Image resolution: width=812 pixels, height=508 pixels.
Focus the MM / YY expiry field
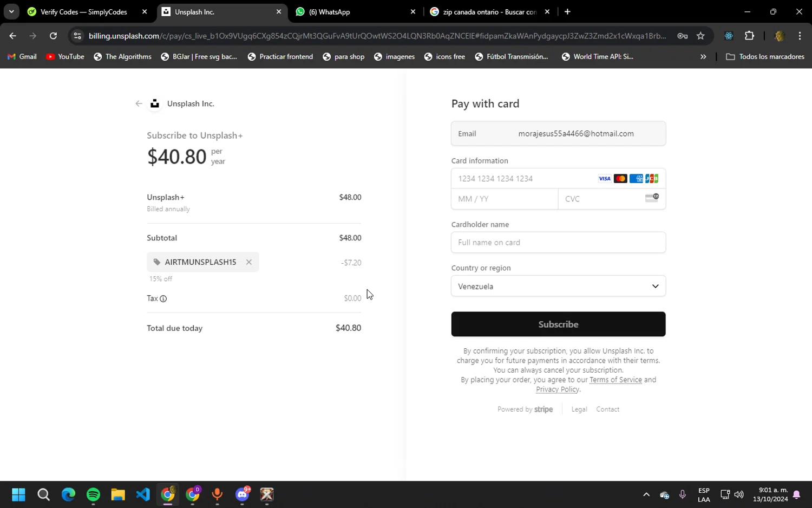(x=505, y=199)
